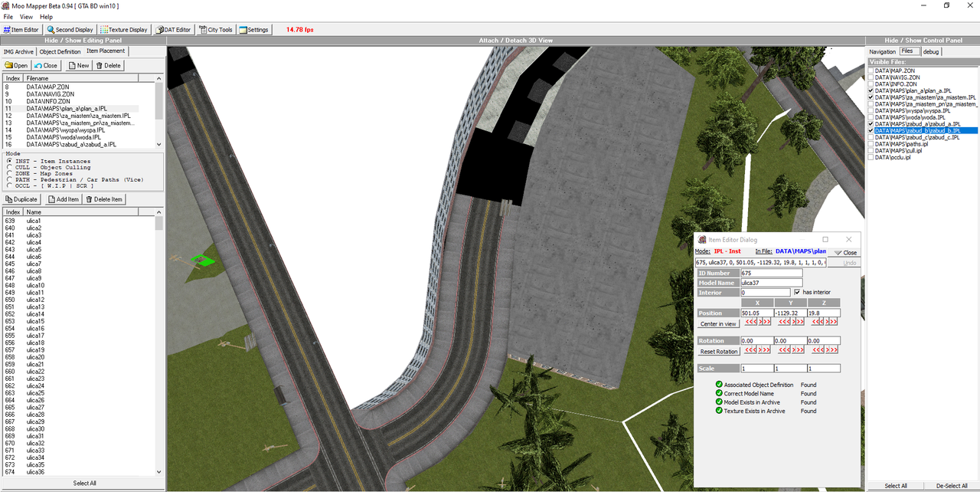Screen dimensions: 980x492
Task: Open the Second Display view
Action: pos(70,30)
